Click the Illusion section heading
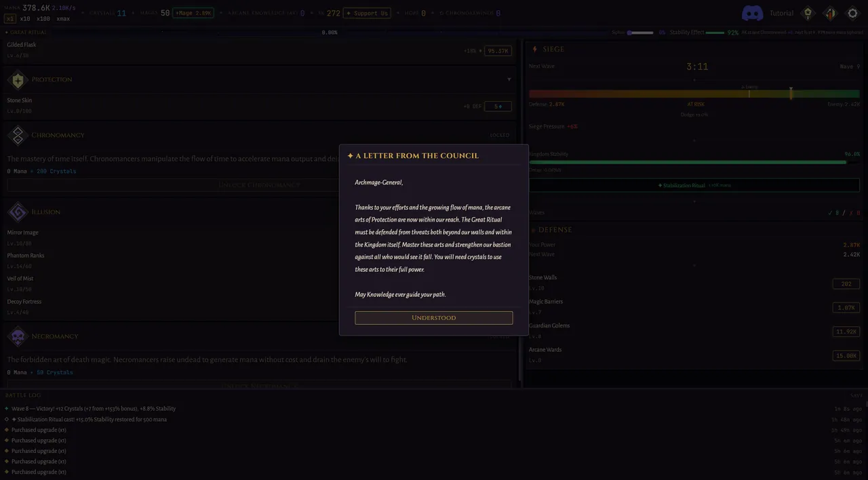Image resolution: width=868 pixels, height=480 pixels. click(46, 212)
